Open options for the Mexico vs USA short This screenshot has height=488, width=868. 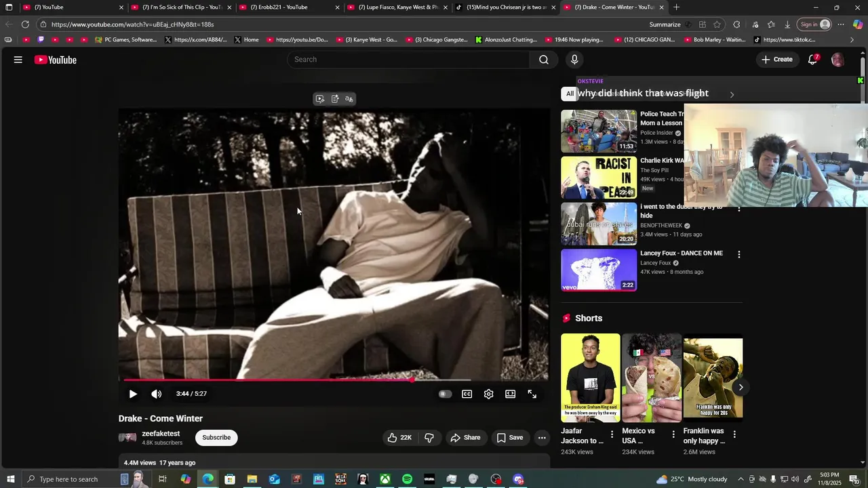tap(673, 434)
